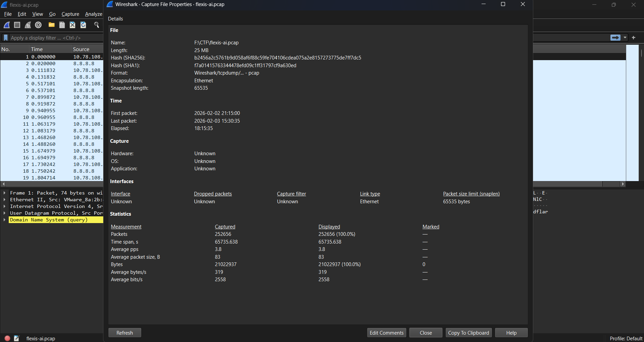Open the Go menu
The image size is (644, 342).
click(52, 14)
